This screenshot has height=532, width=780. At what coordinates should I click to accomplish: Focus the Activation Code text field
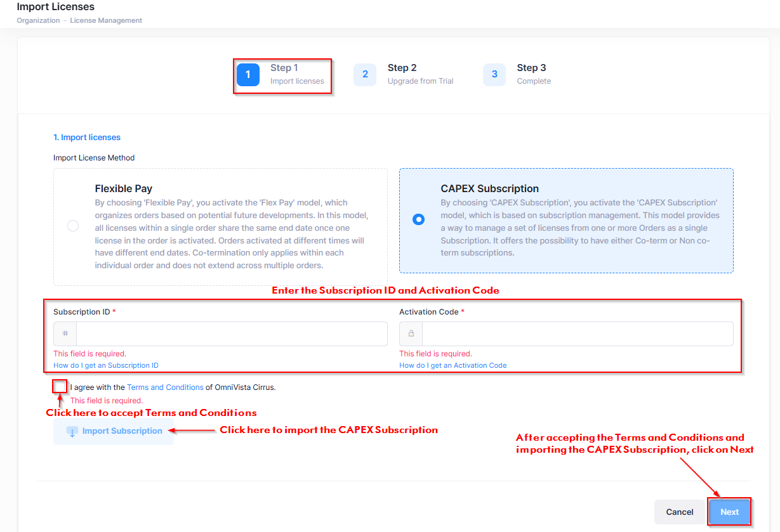click(577, 334)
